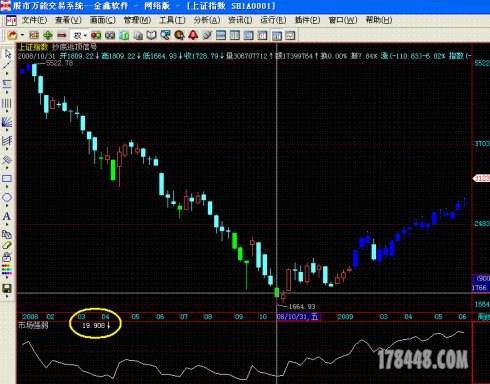Click the red minus zoom-out icon
The image size is (490, 384).
[x=62, y=35]
